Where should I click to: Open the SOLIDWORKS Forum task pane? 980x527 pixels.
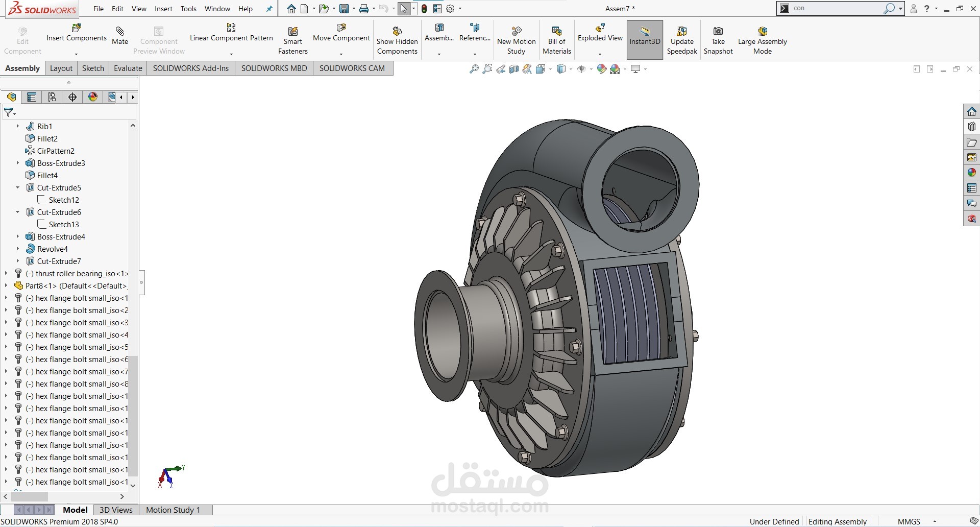(x=971, y=203)
